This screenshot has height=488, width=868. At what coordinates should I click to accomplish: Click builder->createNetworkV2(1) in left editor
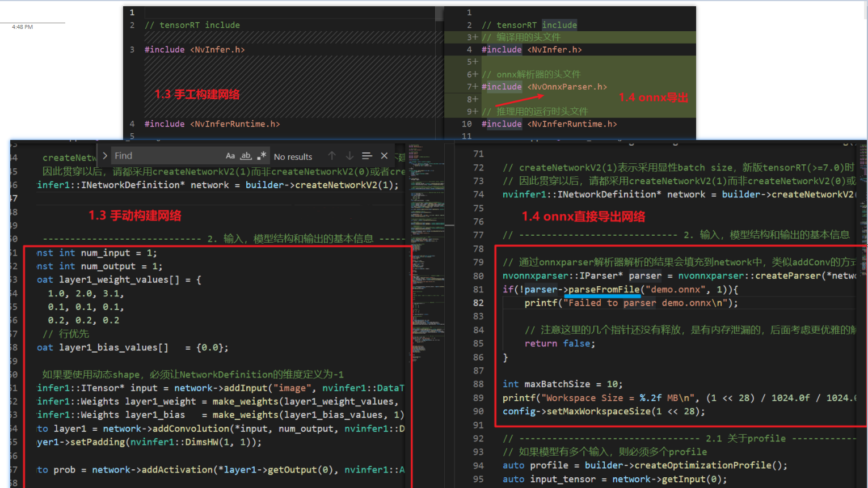tap(322, 185)
